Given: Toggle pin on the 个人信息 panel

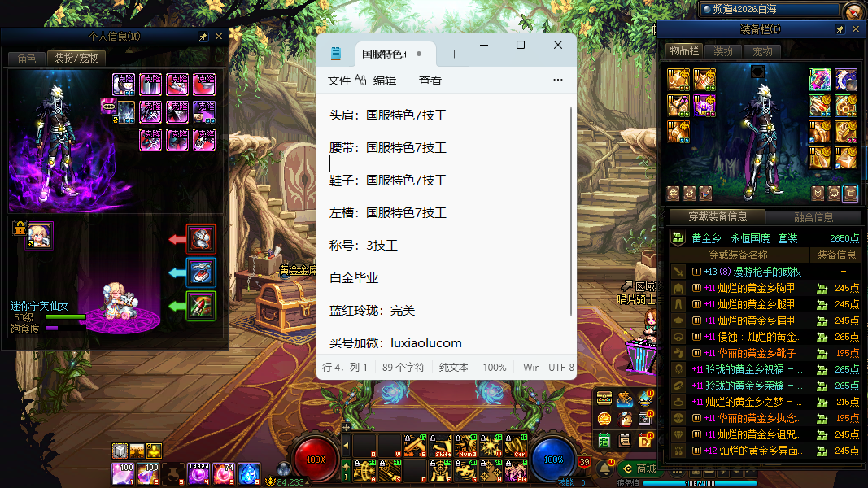Looking at the screenshot, I should pyautogui.click(x=203, y=37).
